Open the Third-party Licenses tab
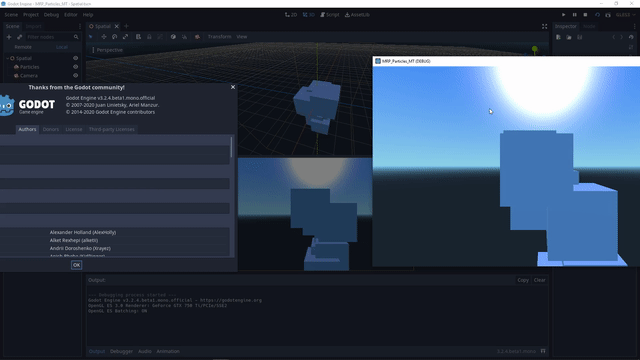This screenshot has width=640, height=360. [111, 129]
